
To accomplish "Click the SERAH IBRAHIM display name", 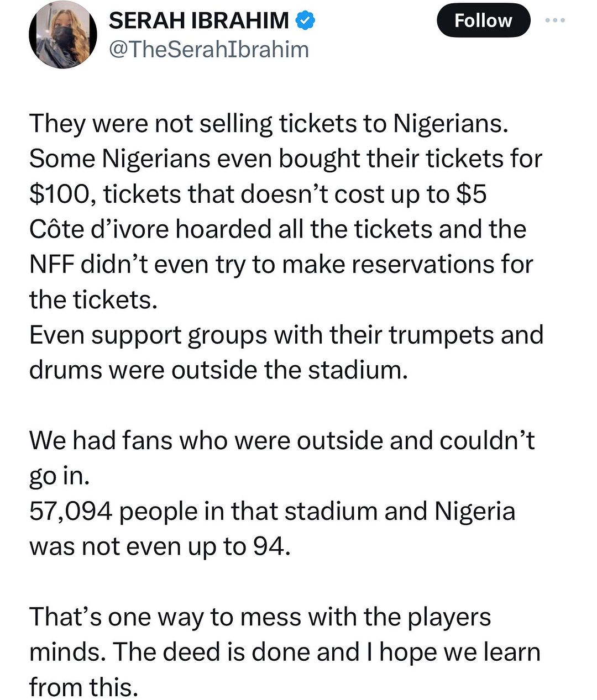I will click(199, 21).
